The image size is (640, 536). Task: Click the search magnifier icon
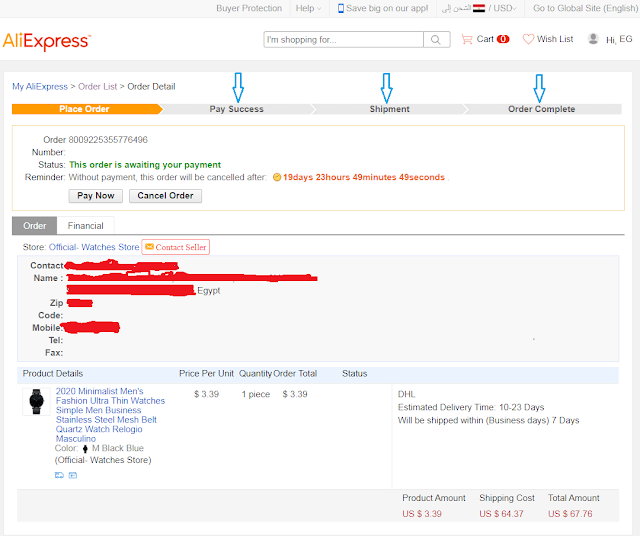(x=436, y=40)
